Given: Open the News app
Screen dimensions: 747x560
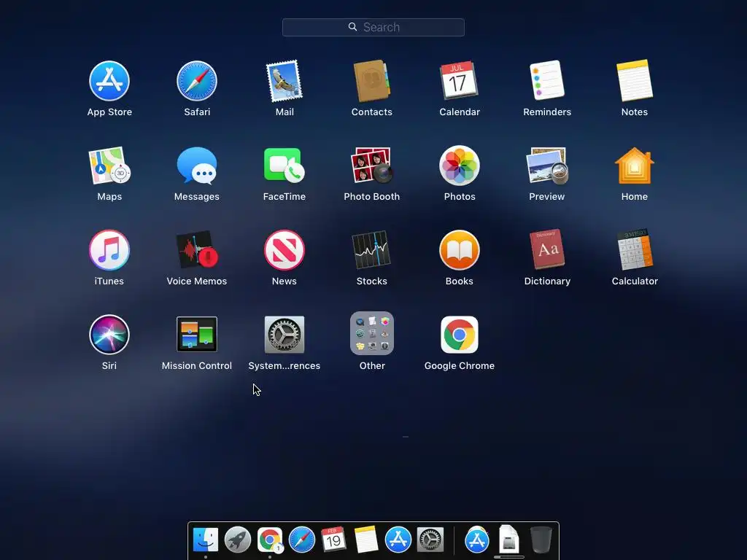Looking at the screenshot, I should click(285, 250).
